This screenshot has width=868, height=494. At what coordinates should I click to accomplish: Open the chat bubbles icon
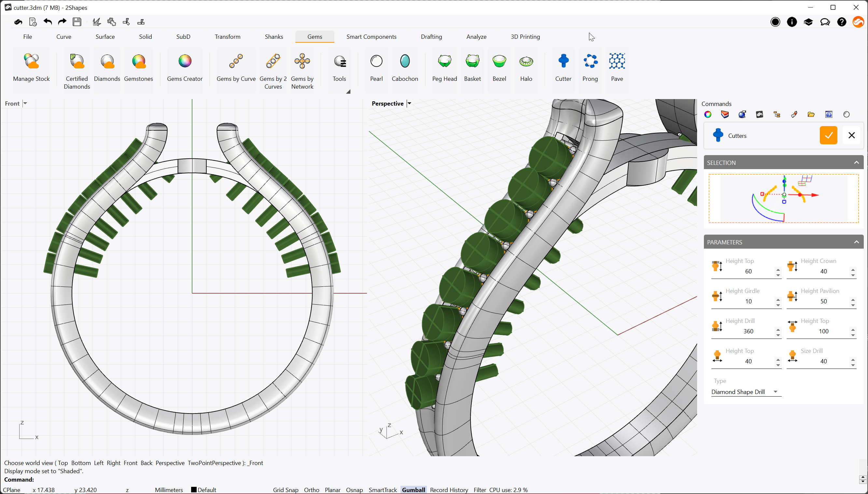[x=825, y=22]
